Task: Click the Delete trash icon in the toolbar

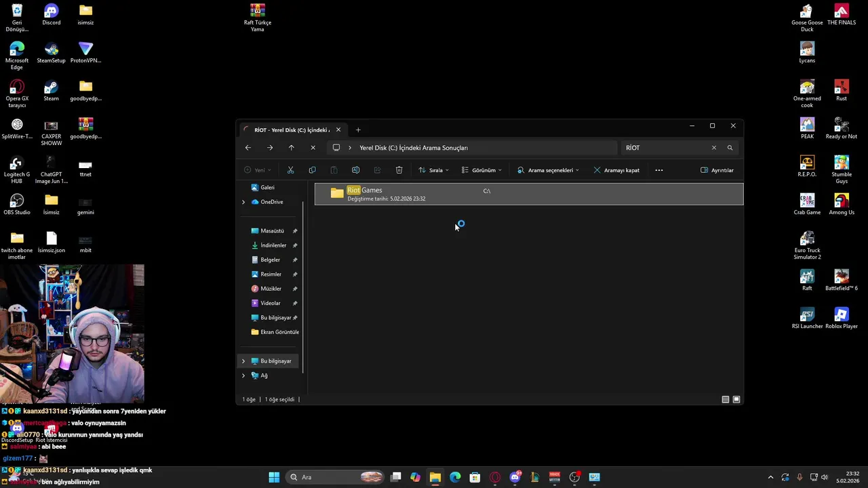Action: (399, 170)
